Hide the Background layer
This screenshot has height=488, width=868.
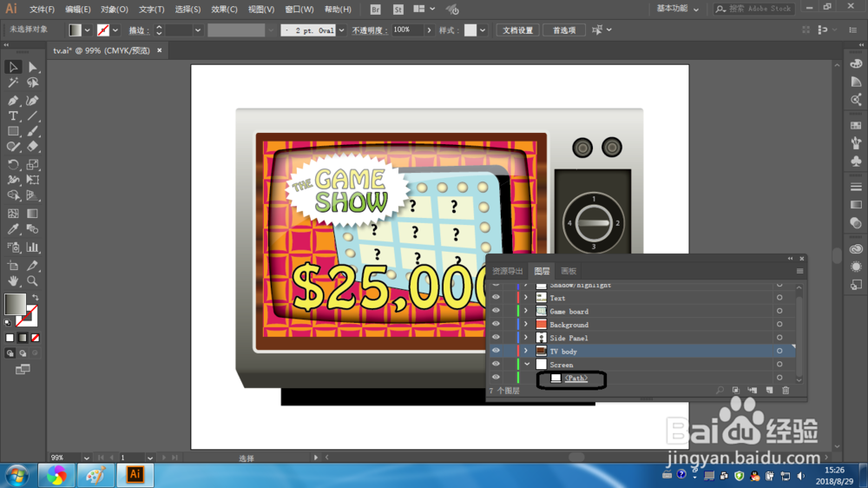(496, 324)
